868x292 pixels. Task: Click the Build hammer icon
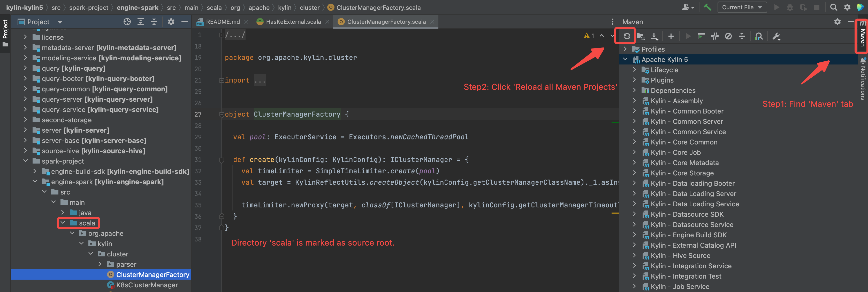(707, 7)
